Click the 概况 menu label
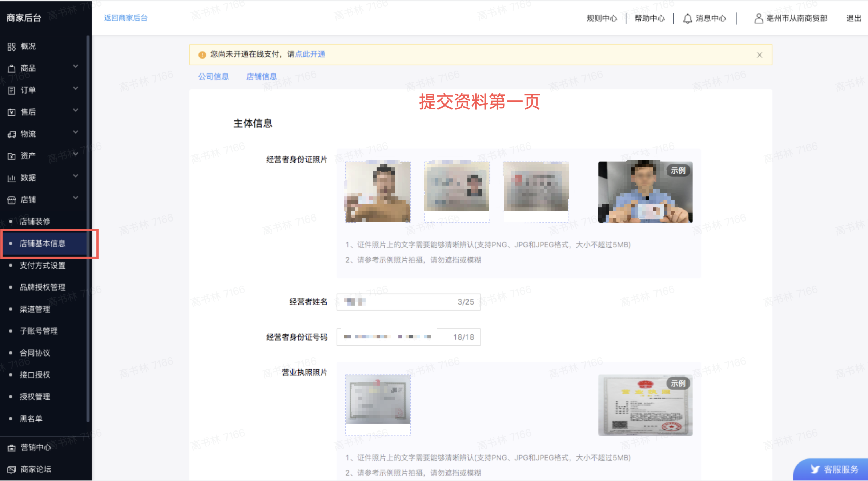The image size is (868, 481). 28,47
